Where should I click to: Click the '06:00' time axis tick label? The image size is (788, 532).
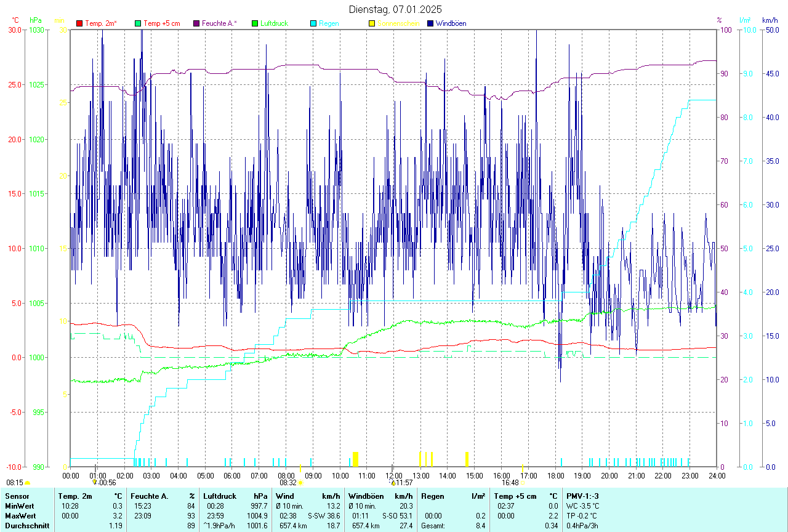pos(232,476)
